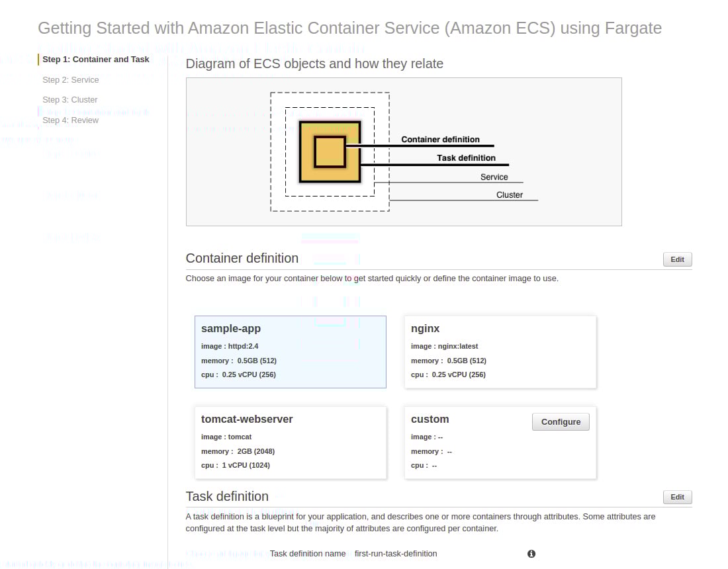Click the sample-app image httpd:2.4 text
The height and width of the screenshot is (569, 728).
click(x=230, y=346)
